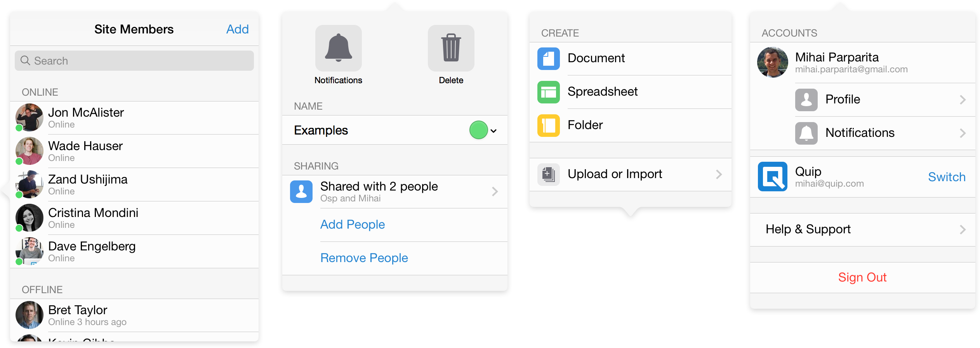Image resolution: width=980 pixels, height=348 pixels.
Task: Click the Quip app logo icon
Action: [x=772, y=177]
